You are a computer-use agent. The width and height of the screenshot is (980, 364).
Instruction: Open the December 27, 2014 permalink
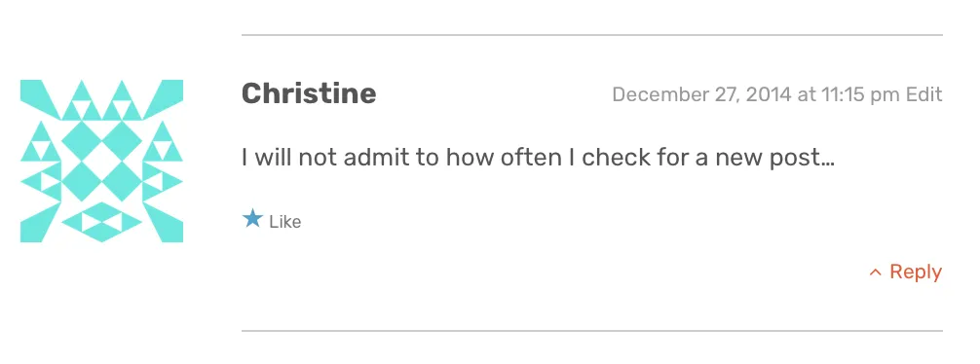coord(756,95)
